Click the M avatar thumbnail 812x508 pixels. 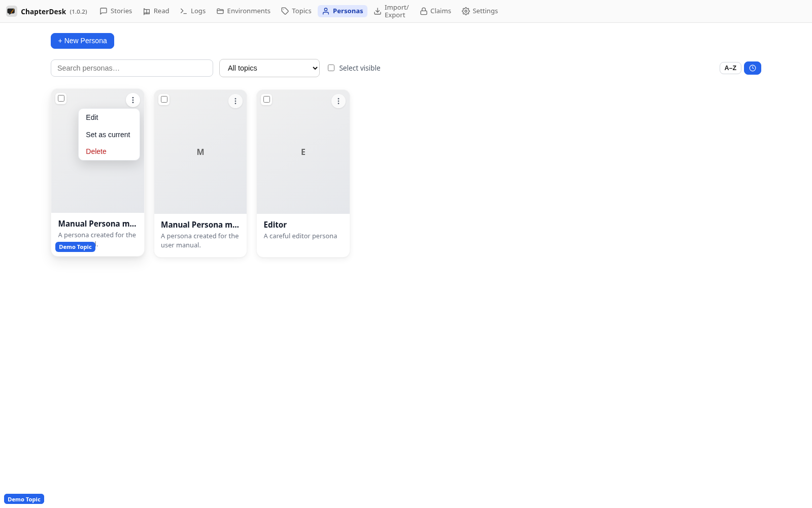200,152
